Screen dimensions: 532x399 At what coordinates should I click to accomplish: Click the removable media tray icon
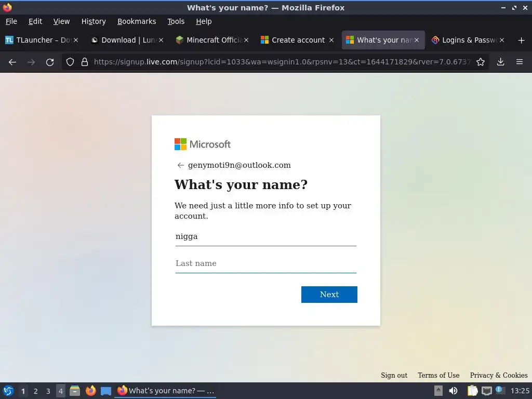pos(438,391)
